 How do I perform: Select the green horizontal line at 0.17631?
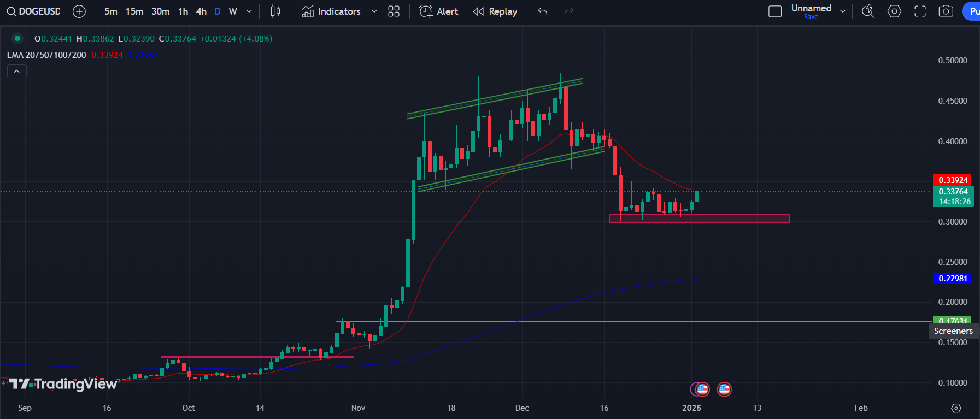[634, 321]
